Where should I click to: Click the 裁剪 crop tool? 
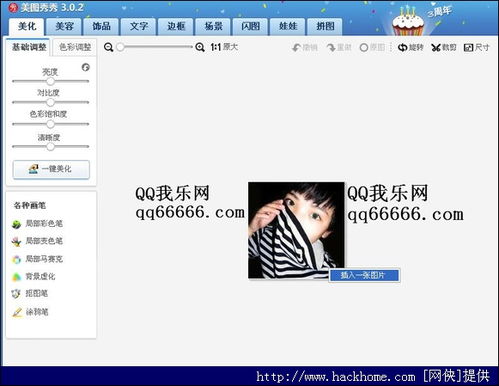(444, 48)
